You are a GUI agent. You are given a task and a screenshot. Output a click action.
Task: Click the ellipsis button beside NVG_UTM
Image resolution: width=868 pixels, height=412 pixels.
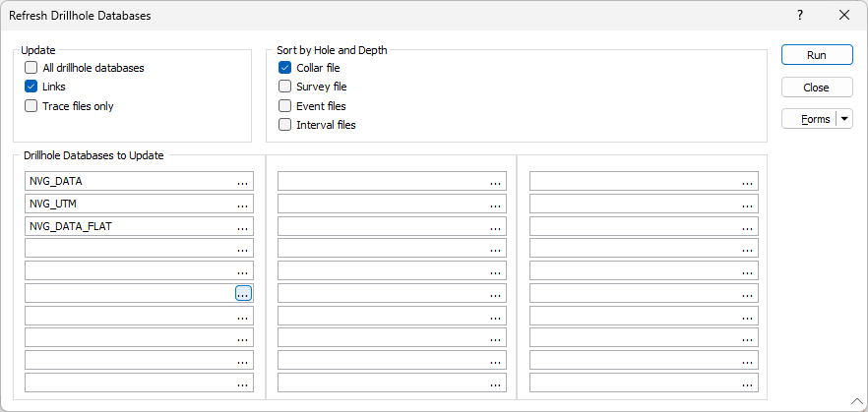pyautogui.click(x=242, y=205)
